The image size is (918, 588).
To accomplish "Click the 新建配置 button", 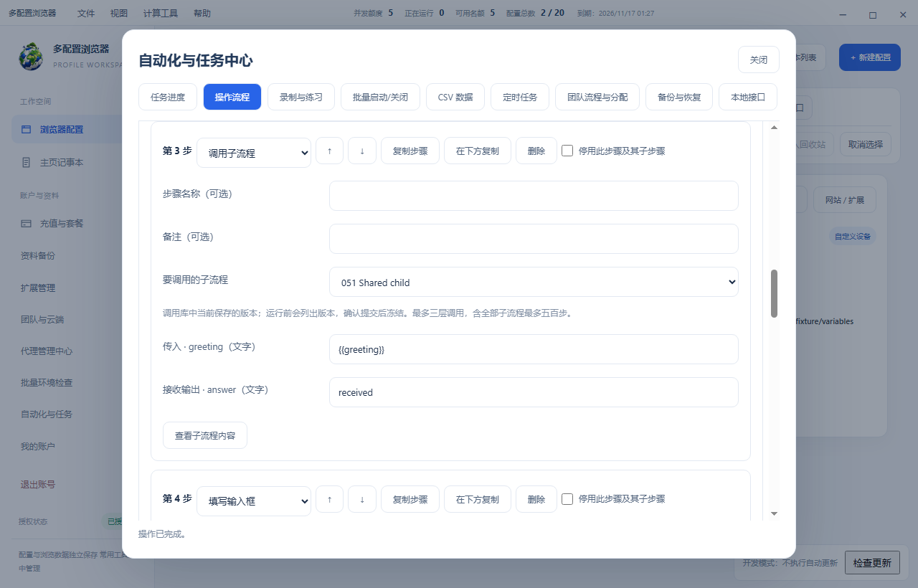I will pos(870,57).
